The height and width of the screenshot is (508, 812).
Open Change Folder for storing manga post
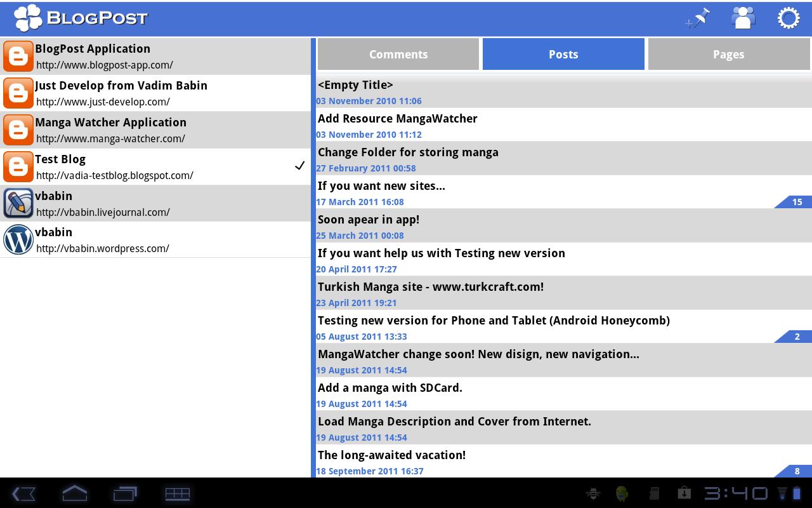tap(564, 158)
